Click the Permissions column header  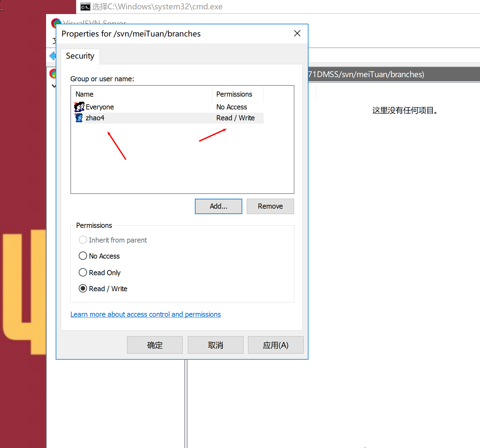click(x=234, y=94)
